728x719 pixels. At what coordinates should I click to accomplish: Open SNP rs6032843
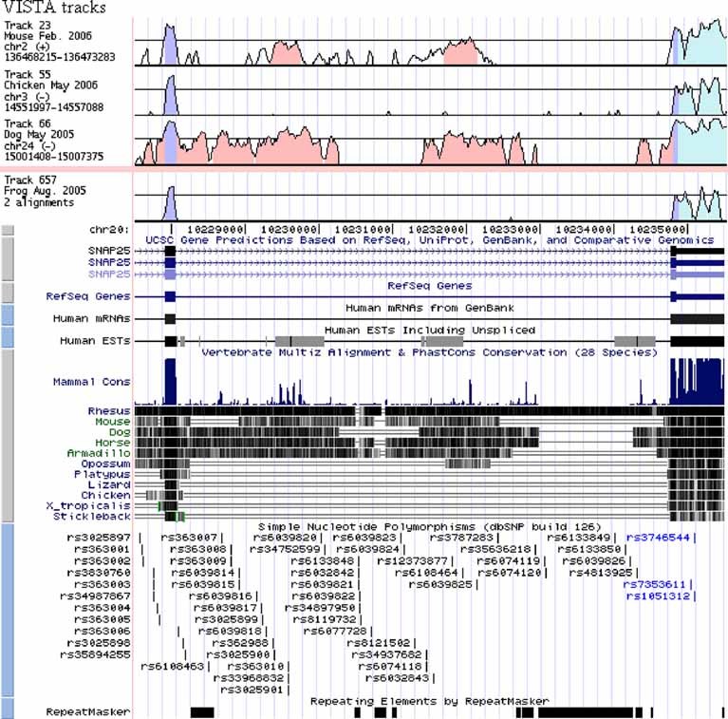click(x=397, y=678)
